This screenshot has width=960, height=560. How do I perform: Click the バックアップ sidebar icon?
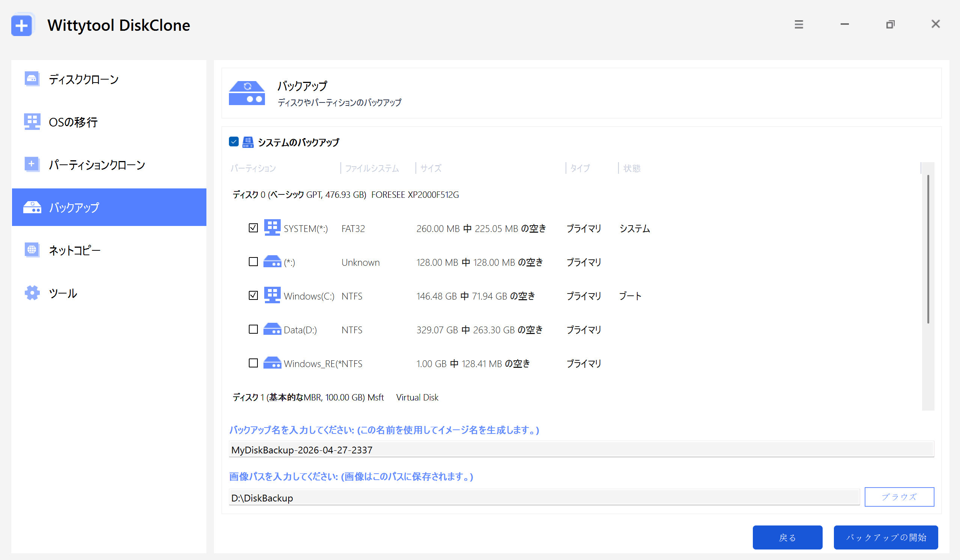tap(32, 207)
